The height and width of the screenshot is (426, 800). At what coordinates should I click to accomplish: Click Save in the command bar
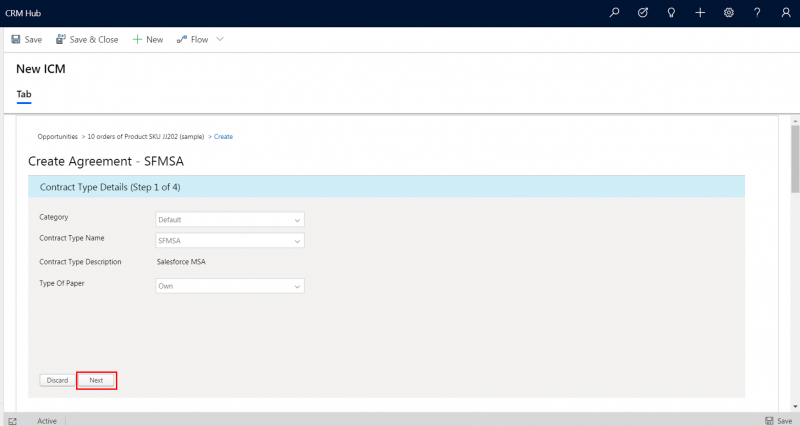coord(27,39)
